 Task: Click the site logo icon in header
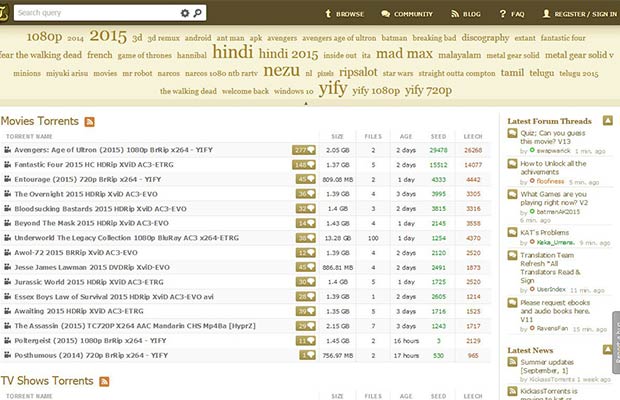pos(5,10)
